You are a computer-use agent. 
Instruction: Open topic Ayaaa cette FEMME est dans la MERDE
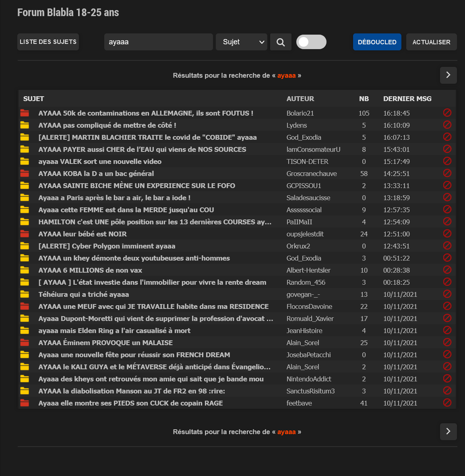pos(126,210)
